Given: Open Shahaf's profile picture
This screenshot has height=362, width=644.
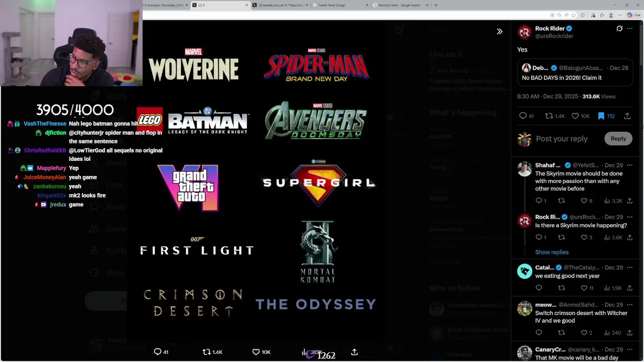Looking at the screenshot, I should [x=525, y=169].
